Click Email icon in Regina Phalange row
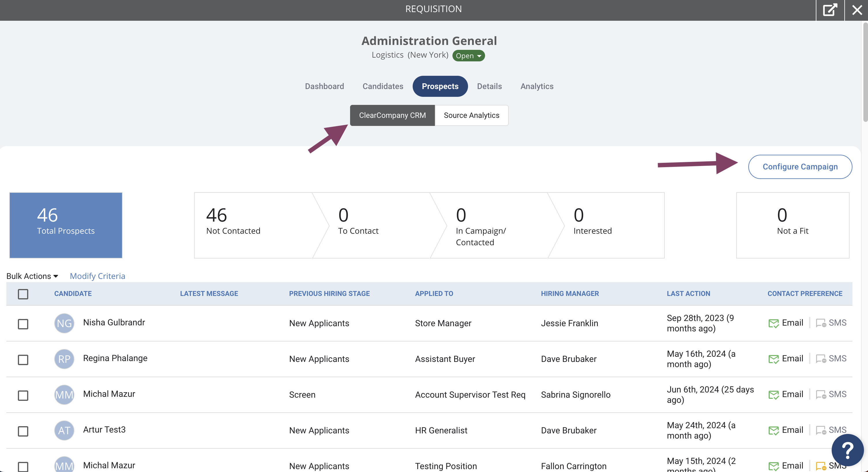 point(774,359)
